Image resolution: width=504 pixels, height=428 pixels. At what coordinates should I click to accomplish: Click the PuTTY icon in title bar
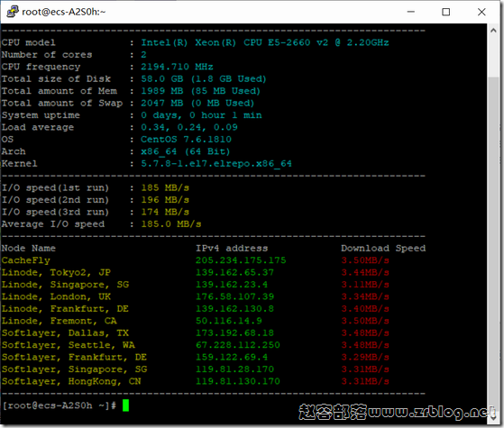click(x=13, y=12)
